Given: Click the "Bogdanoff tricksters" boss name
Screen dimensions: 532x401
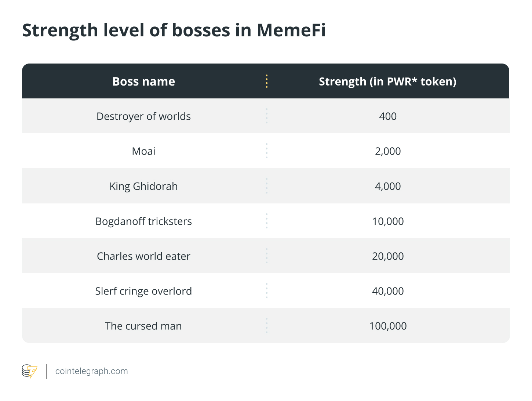Looking at the screenshot, I should pyautogui.click(x=143, y=221).
